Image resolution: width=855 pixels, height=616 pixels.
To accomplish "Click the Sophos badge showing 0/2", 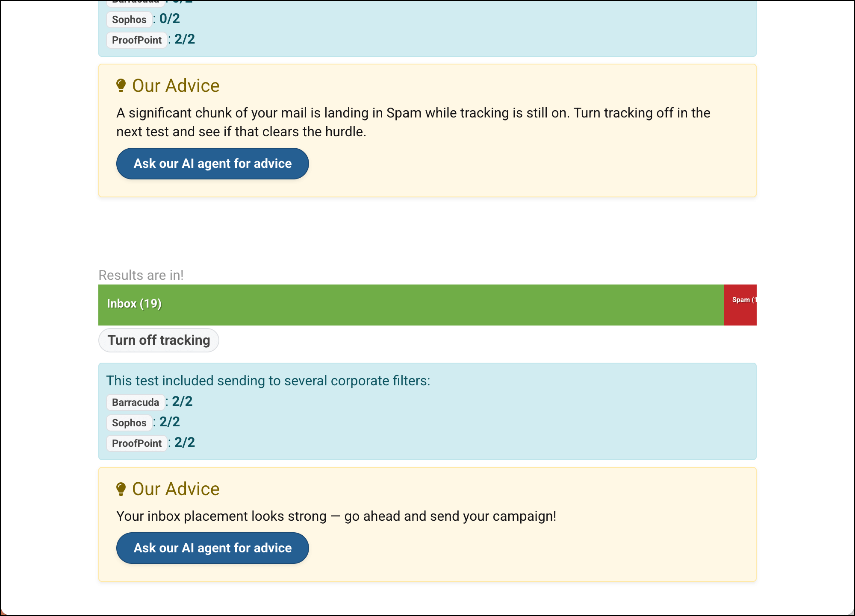I will 129,19.
